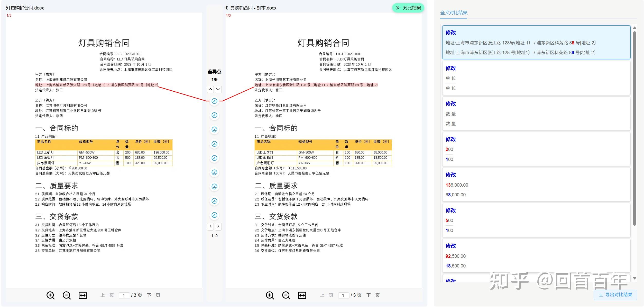Click the second difference edit circle icon

tap(214, 115)
